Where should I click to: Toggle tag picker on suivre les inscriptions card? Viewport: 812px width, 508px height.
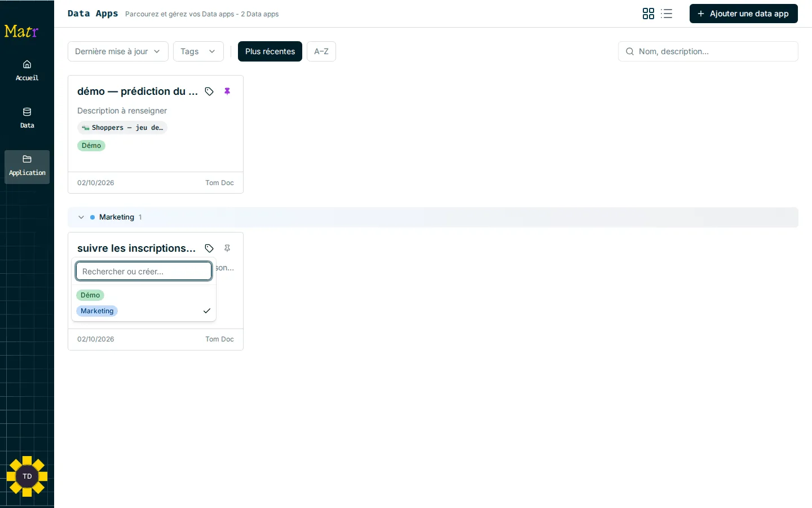click(x=209, y=248)
